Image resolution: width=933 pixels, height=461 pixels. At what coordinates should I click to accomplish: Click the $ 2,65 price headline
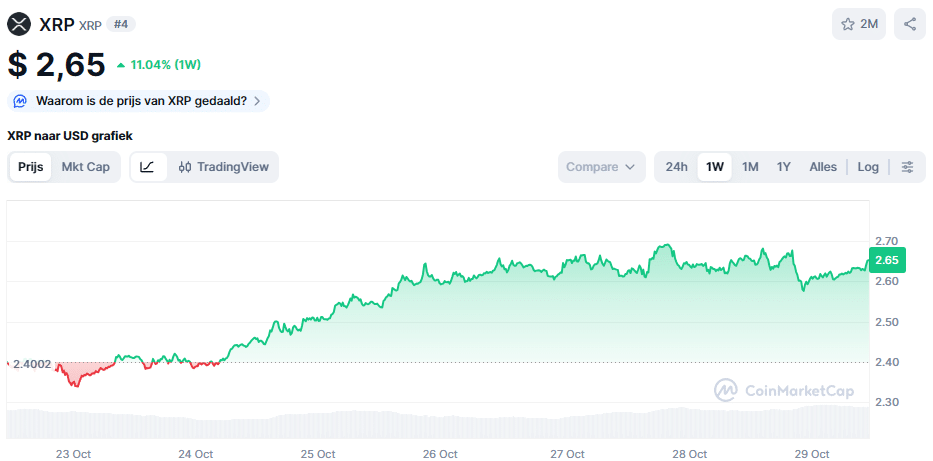tap(57, 64)
